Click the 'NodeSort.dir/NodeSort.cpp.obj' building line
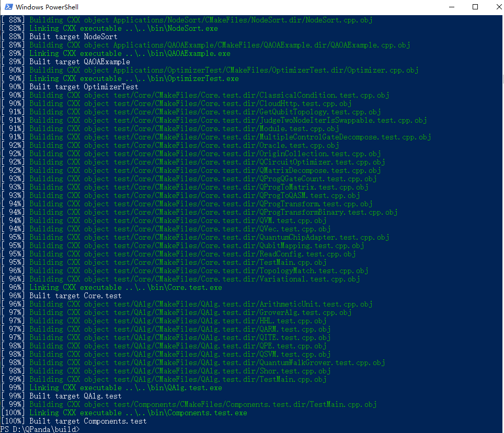 click(x=187, y=20)
